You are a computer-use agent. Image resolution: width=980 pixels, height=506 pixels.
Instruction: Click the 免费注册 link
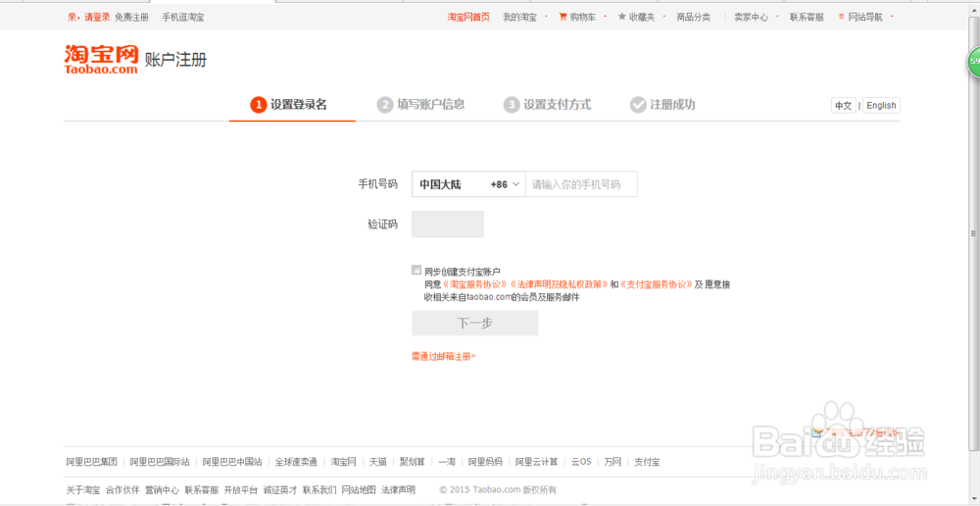pos(131,18)
